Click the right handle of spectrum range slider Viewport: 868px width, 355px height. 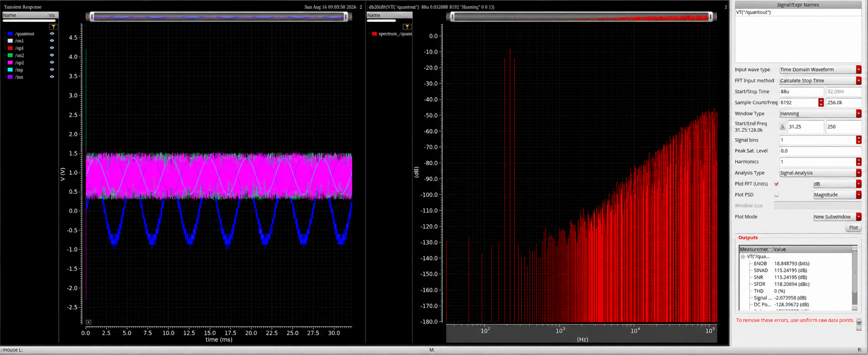pyautogui.click(x=710, y=17)
